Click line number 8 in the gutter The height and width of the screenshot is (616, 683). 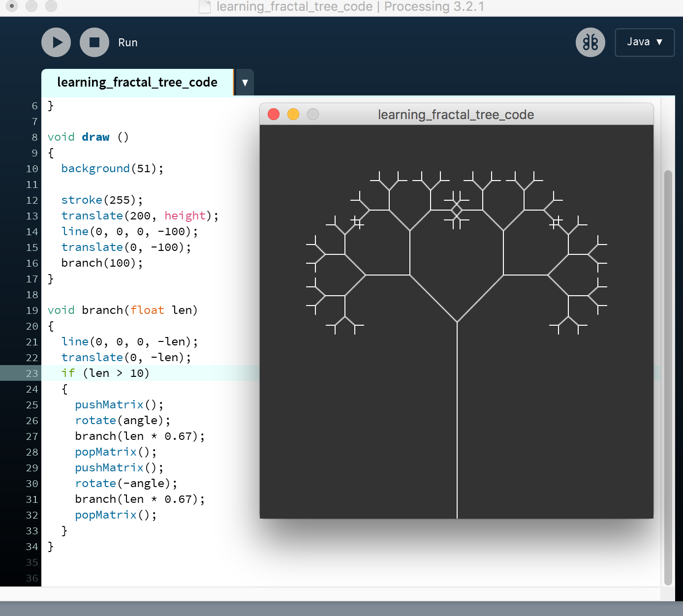(x=35, y=137)
